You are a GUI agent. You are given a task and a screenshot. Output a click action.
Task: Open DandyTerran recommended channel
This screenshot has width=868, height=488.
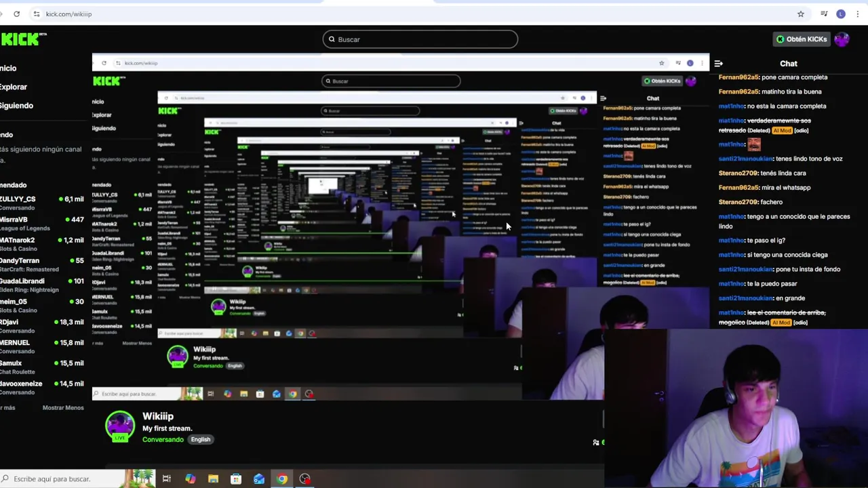(42, 264)
